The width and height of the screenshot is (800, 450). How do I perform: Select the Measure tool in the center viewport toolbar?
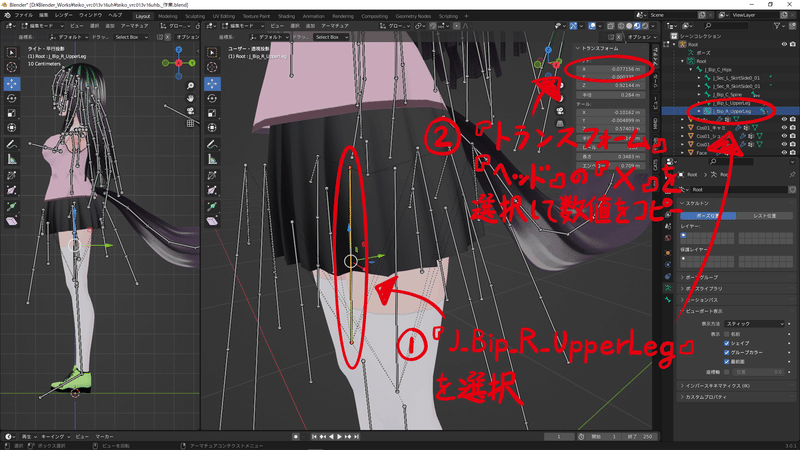(x=212, y=160)
